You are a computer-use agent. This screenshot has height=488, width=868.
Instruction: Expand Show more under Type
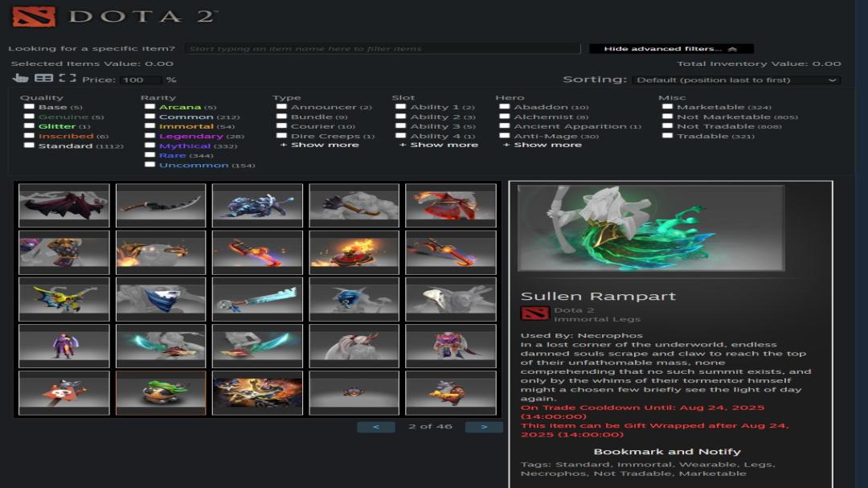tap(320, 146)
